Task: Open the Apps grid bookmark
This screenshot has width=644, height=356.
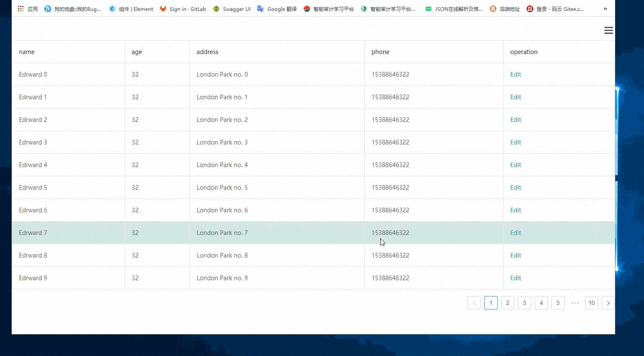Action: [x=28, y=9]
